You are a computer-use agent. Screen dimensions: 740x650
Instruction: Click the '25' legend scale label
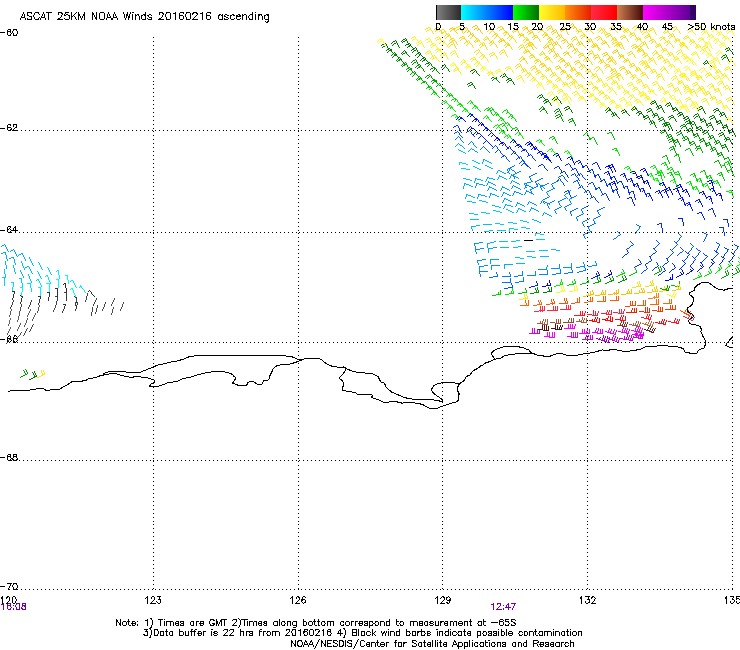[x=565, y=27]
